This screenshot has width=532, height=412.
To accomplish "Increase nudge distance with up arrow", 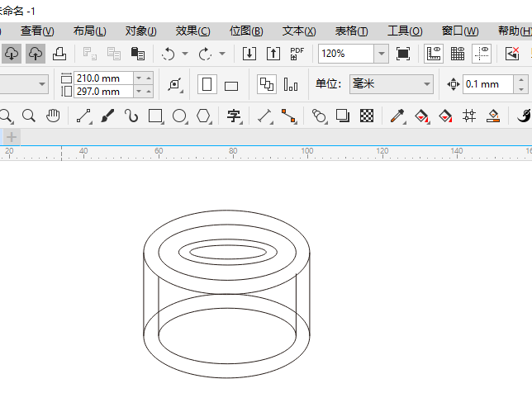I will click(x=520, y=79).
